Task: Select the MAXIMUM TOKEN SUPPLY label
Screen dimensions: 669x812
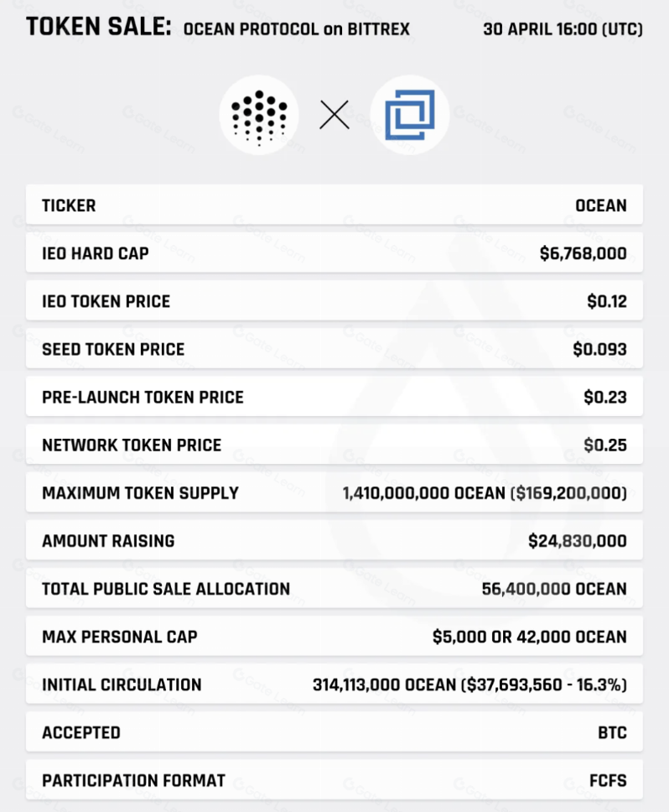Action: pos(140,492)
